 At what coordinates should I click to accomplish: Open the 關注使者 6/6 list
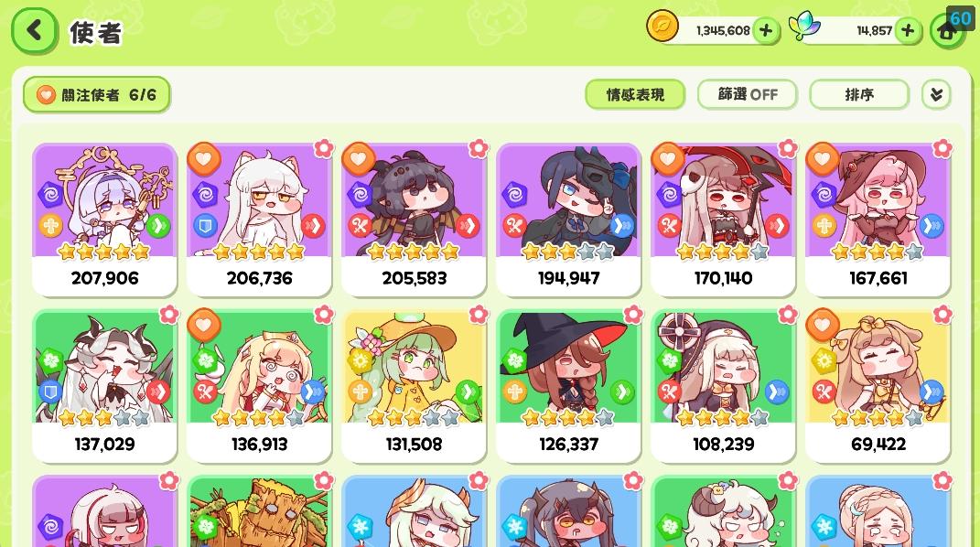tap(96, 95)
